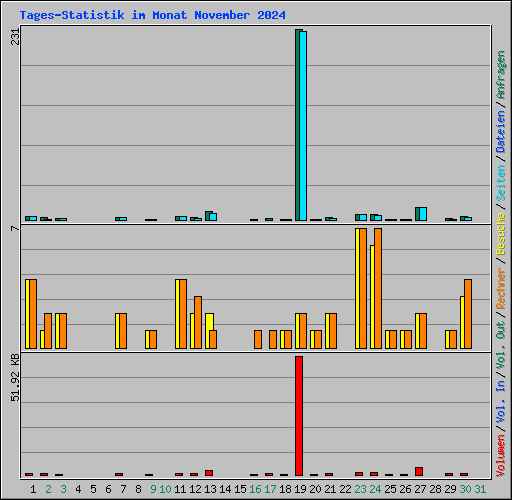512x500 pixels.
Task: Click the Dateien legend label
Action: pyautogui.click(x=501, y=132)
